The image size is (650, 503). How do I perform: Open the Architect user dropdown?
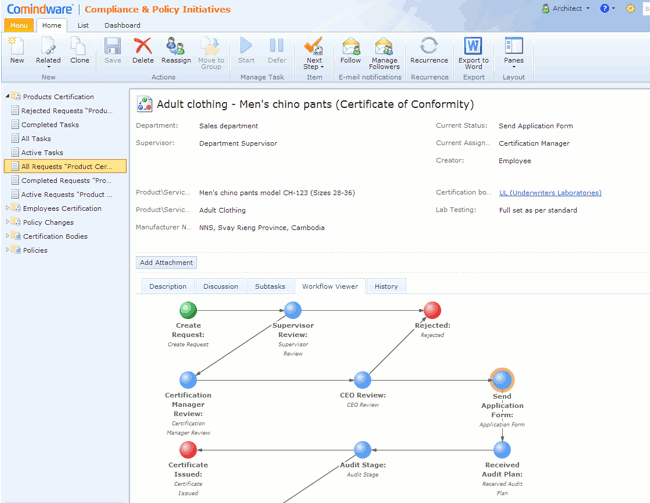tap(566, 8)
